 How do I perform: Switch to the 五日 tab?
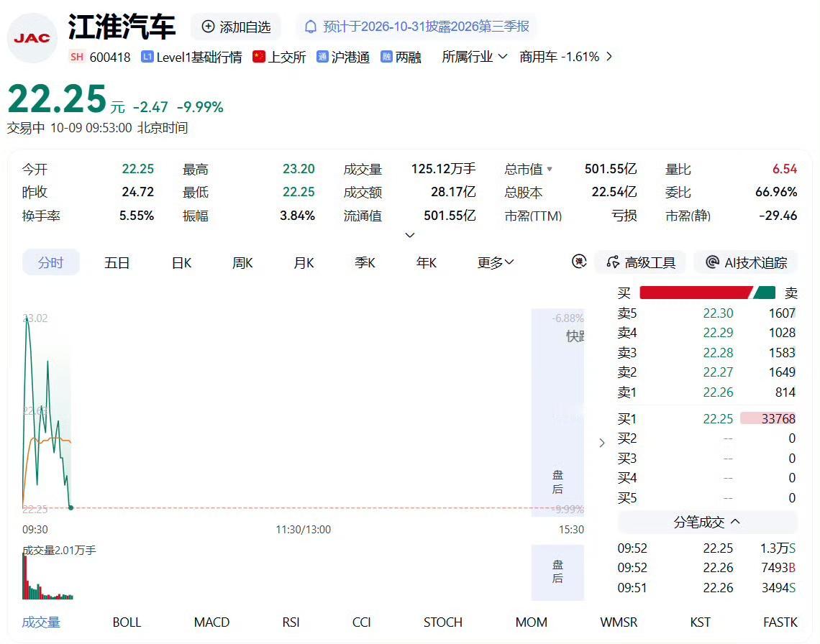pyautogui.click(x=117, y=262)
